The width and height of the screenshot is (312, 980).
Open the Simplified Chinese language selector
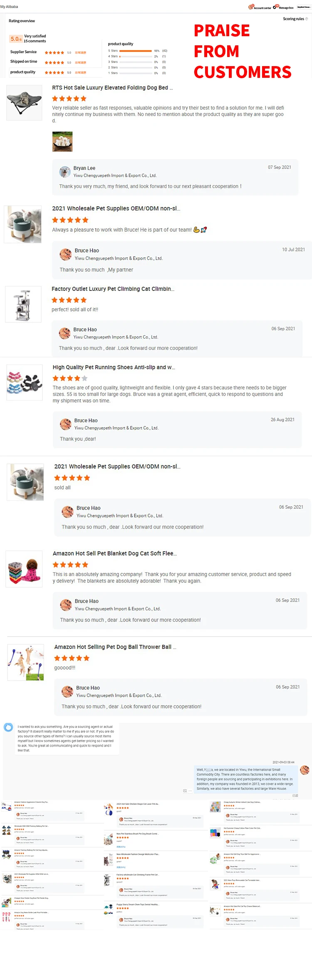click(x=303, y=7)
